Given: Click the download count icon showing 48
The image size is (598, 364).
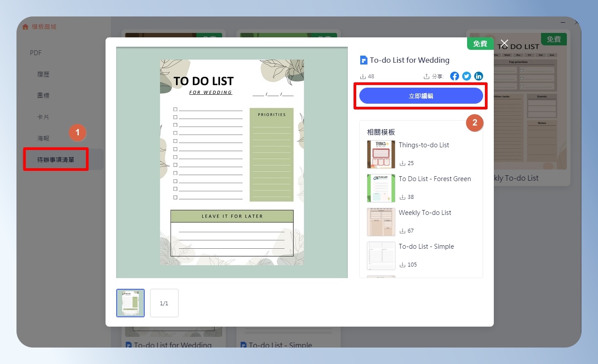Looking at the screenshot, I should (x=362, y=77).
